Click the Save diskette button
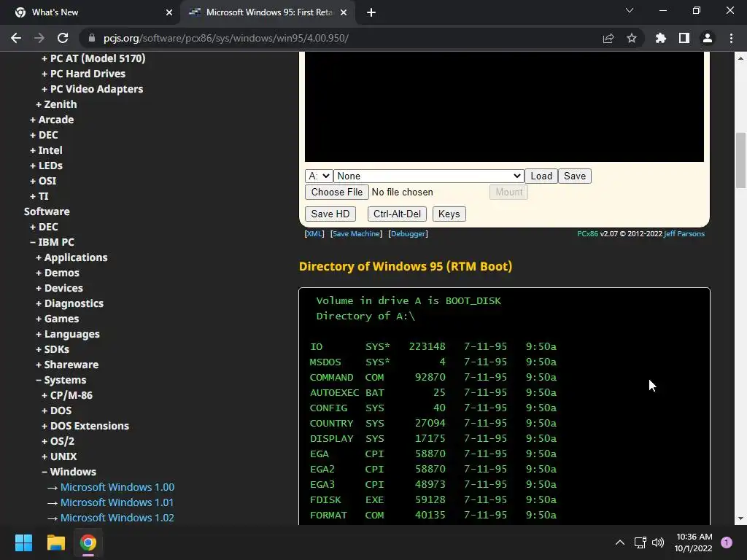 click(x=575, y=176)
